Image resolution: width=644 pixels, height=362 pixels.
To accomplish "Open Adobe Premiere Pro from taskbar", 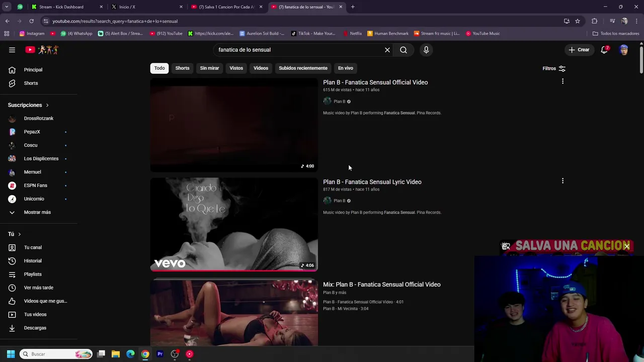I will 160,354.
